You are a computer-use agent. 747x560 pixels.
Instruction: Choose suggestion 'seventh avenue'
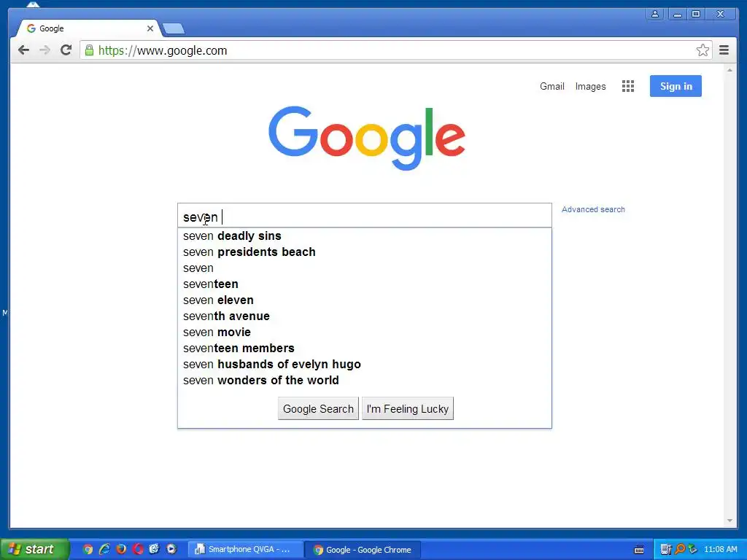365,316
